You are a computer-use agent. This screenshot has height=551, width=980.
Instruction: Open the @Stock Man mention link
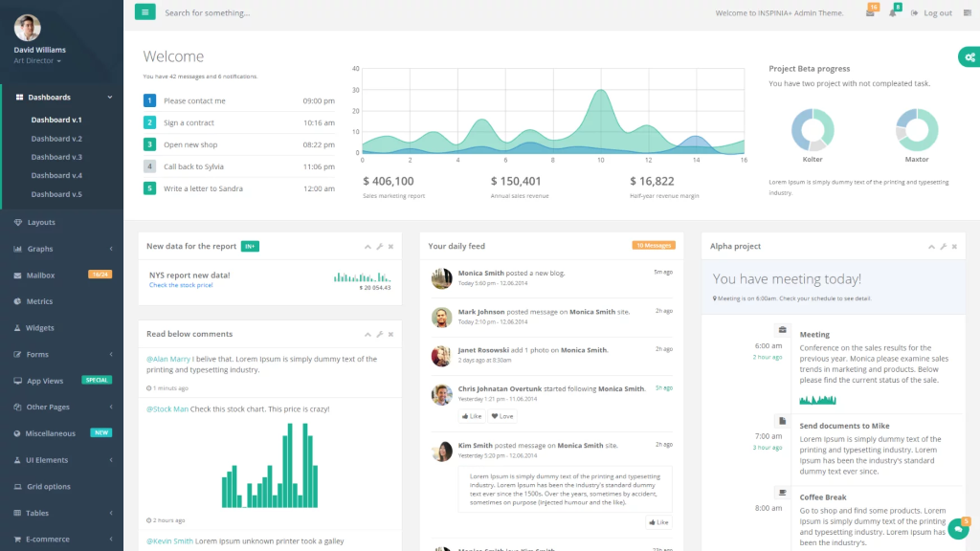coord(167,409)
